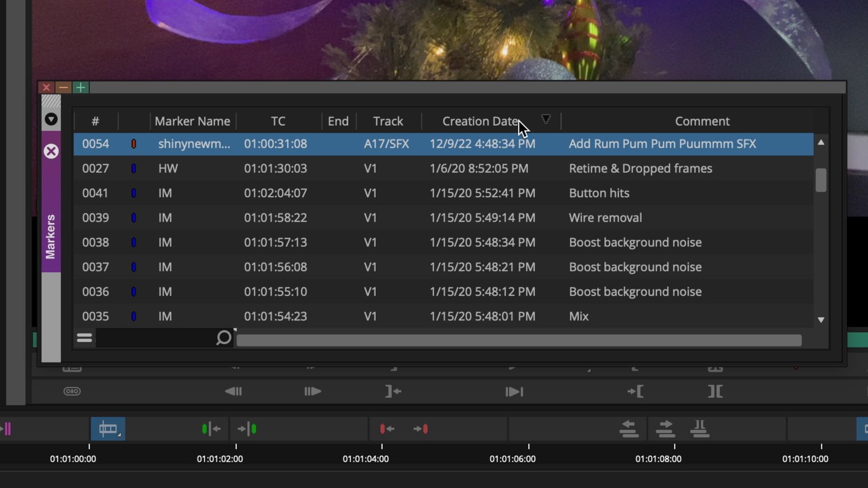Toggle the sort arrow next to Creation Date

click(x=546, y=119)
